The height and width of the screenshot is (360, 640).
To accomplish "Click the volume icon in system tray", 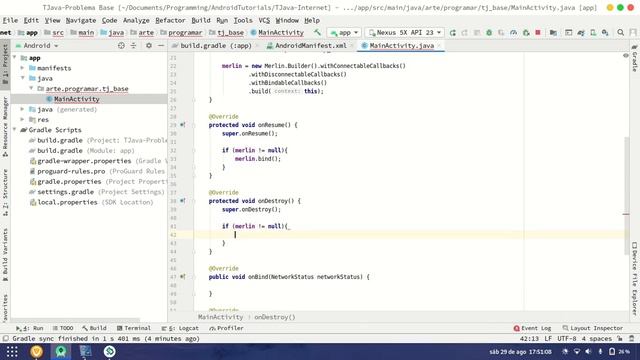I will point(588,351).
